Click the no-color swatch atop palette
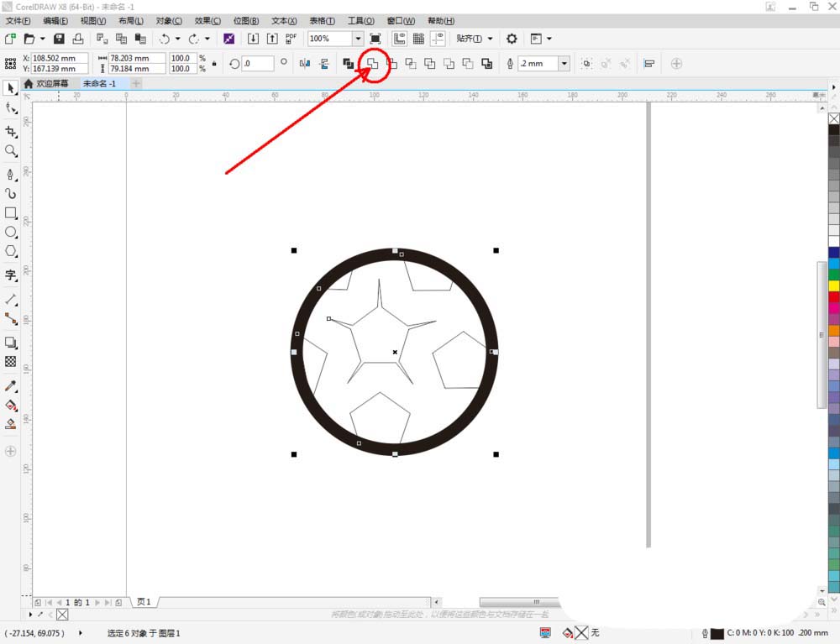Screen dimensions: 840x644 click(x=834, y=118)
